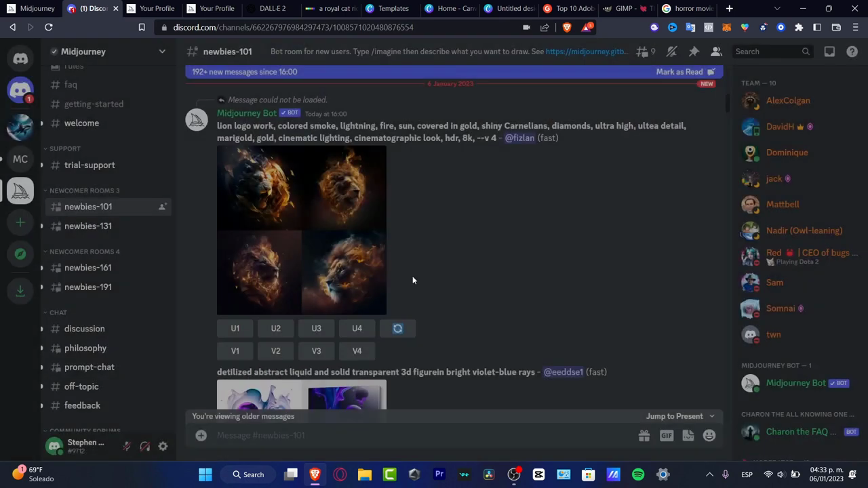
Task: Open the lion image grid
Action: coord(302,230)
